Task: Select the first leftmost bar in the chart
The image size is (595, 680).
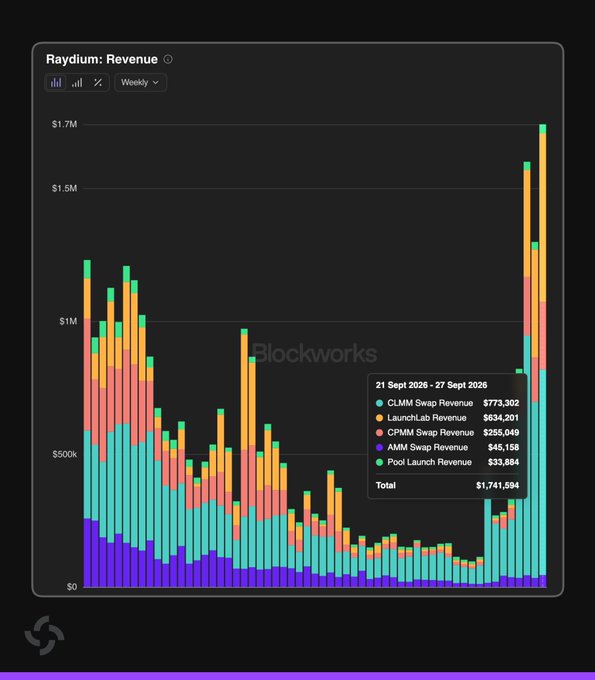Action: tap(87, 424)
